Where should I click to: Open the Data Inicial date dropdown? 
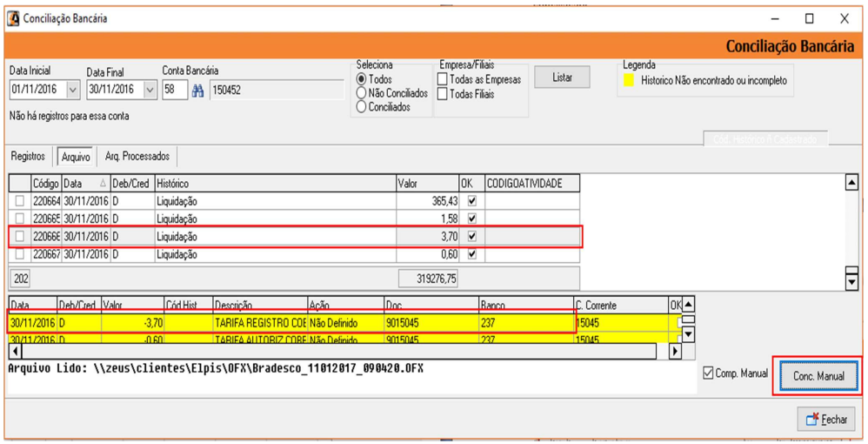click(73, 90)
